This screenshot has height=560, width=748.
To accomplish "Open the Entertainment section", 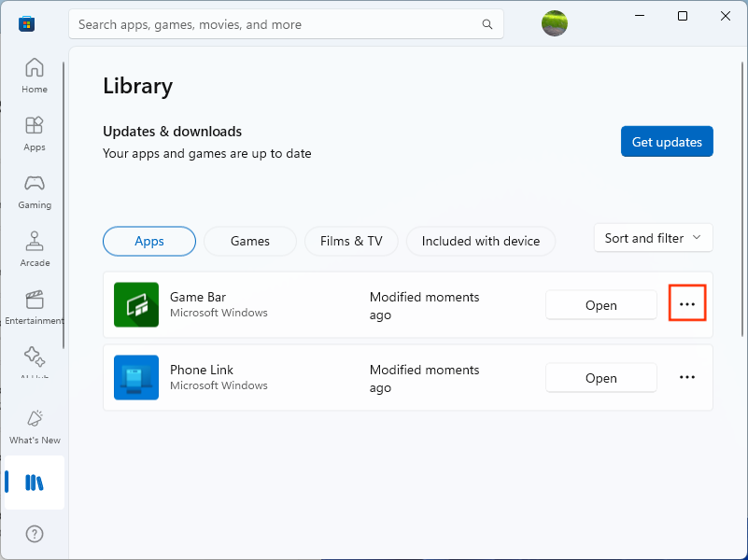I will click(x=34, y=301).
